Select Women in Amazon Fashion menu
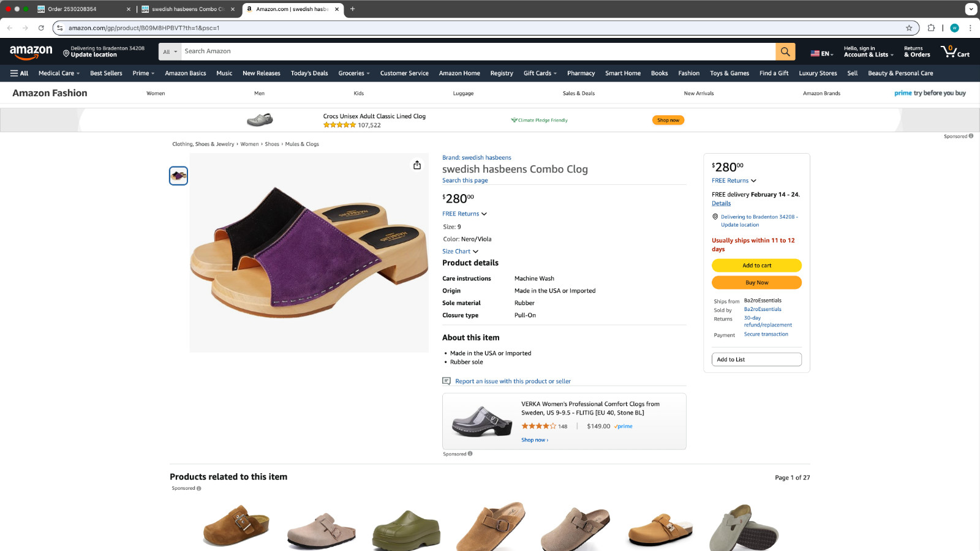Viewport: 980px width, 551px height. [156, 93]
